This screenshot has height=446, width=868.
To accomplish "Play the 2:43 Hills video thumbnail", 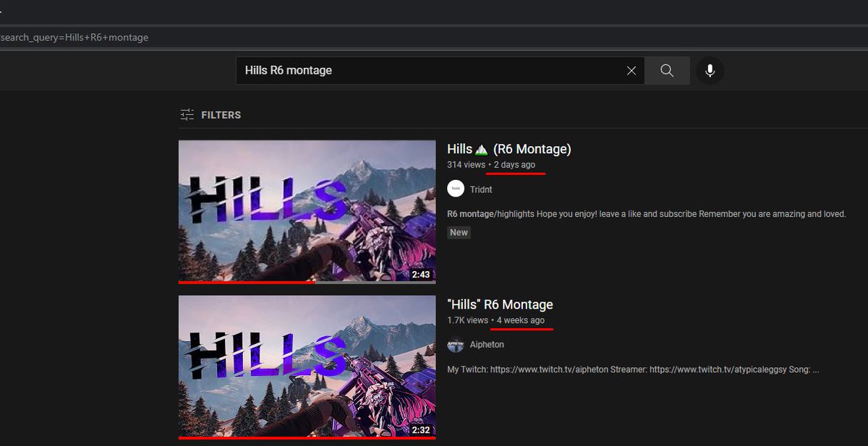I will (x=307, y=212).
